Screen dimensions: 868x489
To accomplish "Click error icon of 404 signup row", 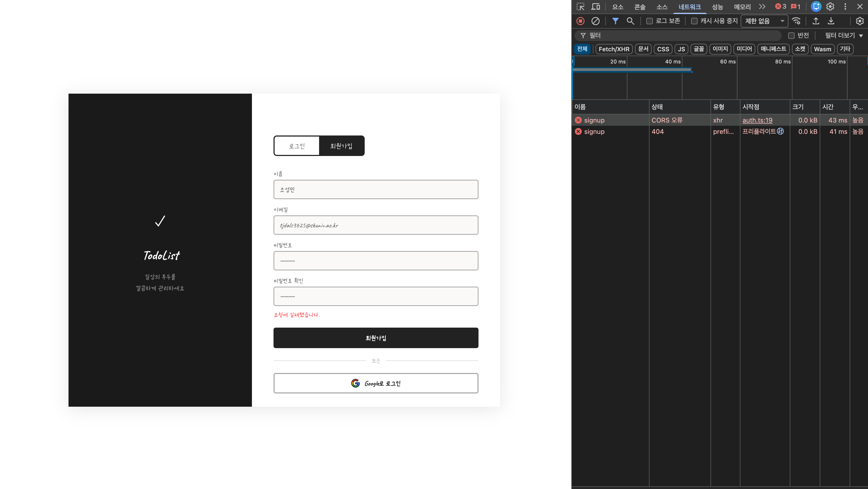I will pyautogui.click(x=578, y=131).
